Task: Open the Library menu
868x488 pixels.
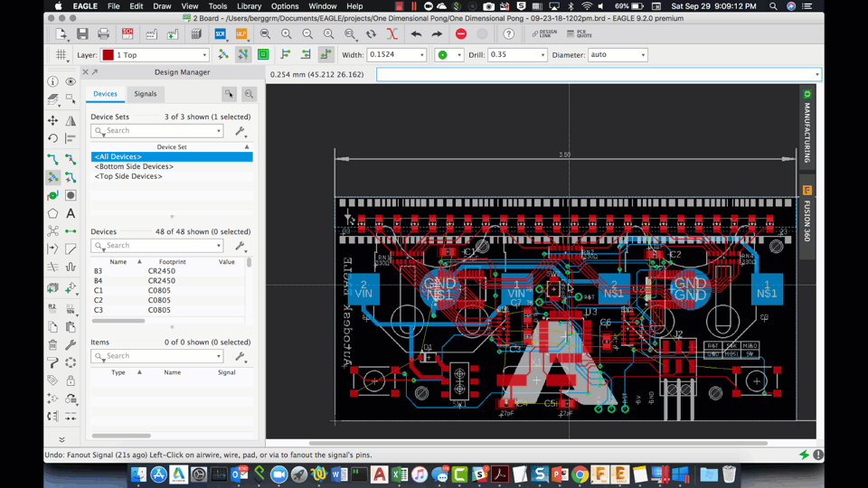Action: coord(249,6)
